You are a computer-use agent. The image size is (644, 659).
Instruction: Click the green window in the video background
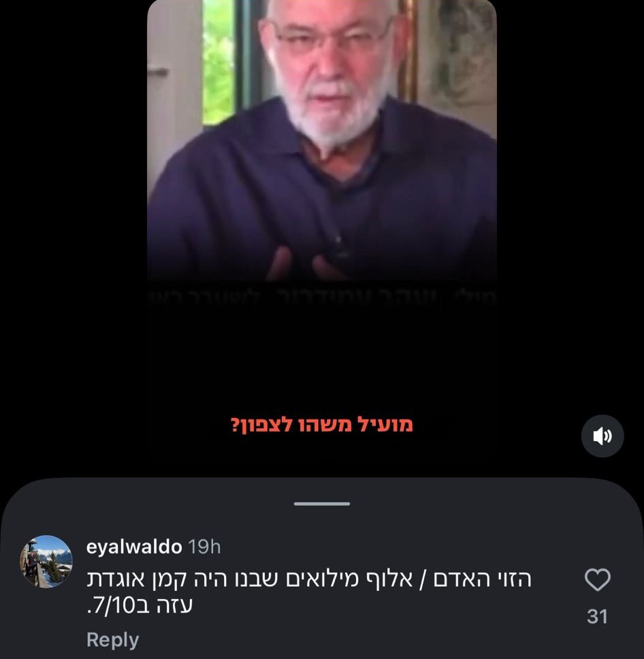(218, 62)
